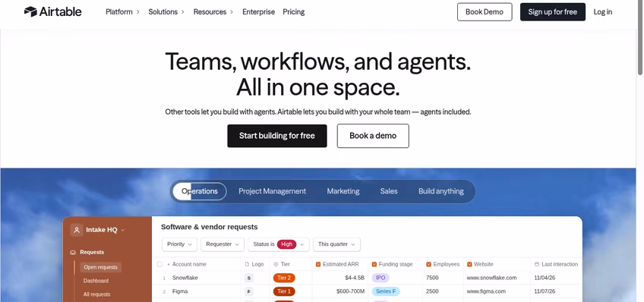
Task: Click the IPO funding stage badge
Action: (x=380, y=278)
